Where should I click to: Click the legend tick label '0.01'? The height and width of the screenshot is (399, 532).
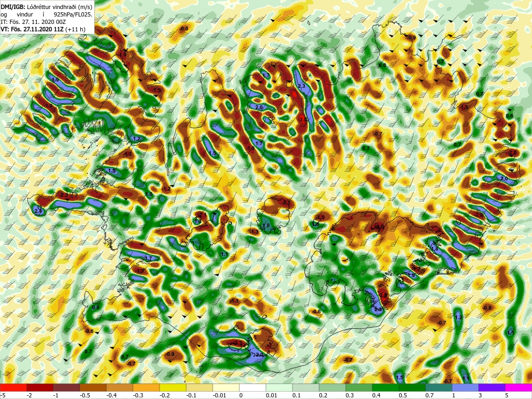click(x=271, y=395)
